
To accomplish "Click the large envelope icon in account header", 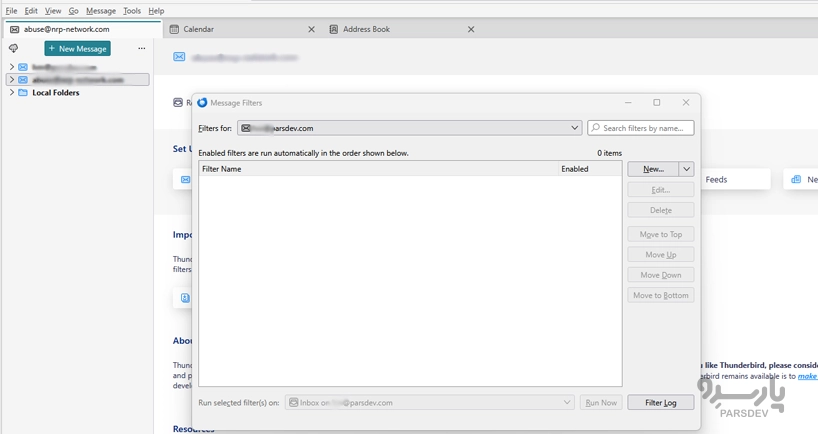I will [x=180, y=57].
